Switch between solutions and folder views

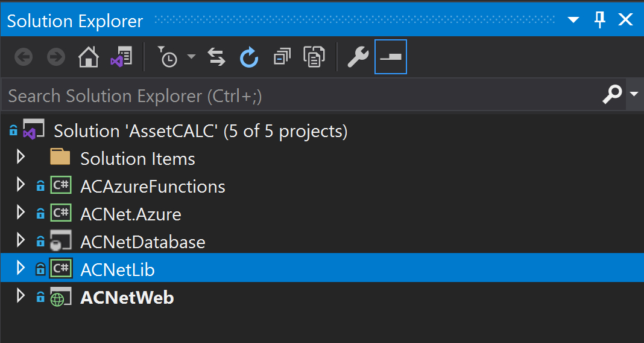(121, 57)
